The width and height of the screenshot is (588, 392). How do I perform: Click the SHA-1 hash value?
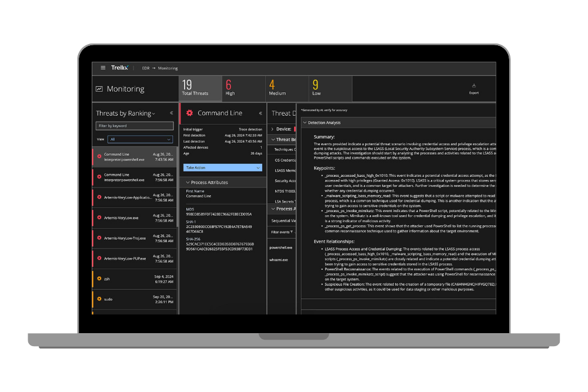(219, 229)
